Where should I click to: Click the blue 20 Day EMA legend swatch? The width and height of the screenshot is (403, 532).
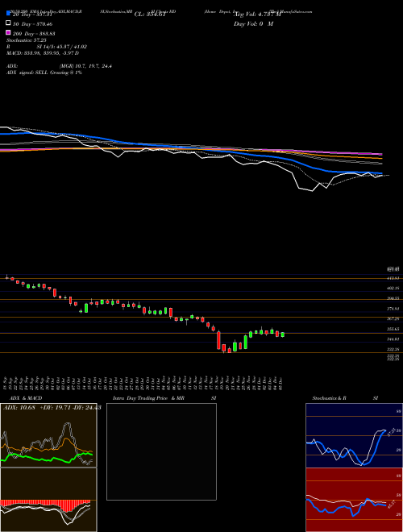pos(8,14)
